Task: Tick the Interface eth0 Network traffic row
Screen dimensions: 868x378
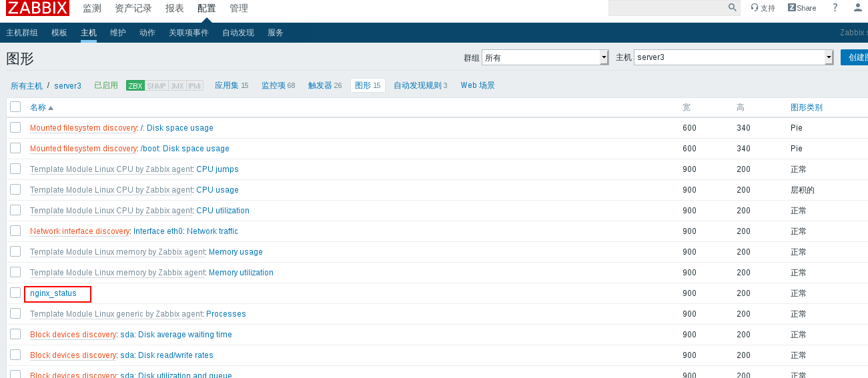Action: [15, 231]
